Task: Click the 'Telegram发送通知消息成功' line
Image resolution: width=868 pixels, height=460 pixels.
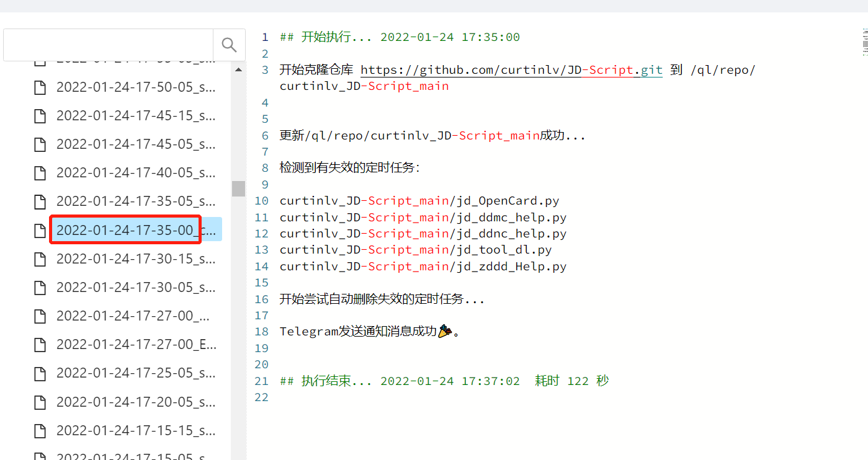Action: (370, 332)
